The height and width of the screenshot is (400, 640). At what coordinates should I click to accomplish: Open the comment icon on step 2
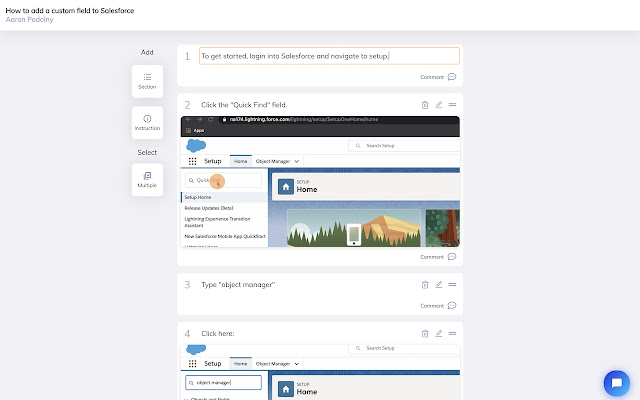click(452, 257)
